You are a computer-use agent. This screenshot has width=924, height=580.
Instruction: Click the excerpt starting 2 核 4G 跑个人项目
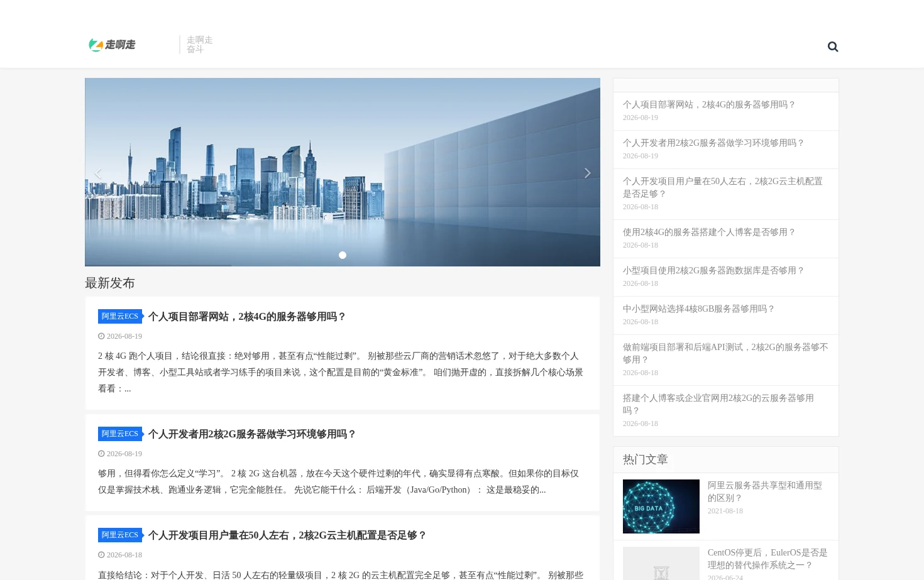341,373
